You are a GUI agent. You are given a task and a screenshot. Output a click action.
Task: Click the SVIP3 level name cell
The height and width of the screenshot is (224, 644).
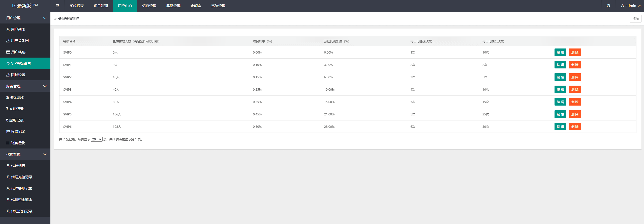[x=67, y=89]
